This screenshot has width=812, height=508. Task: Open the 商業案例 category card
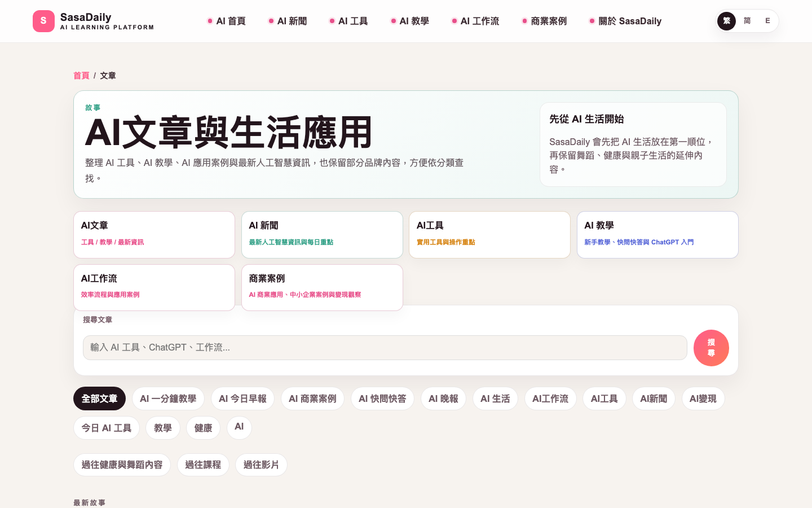tap(322, 287)
